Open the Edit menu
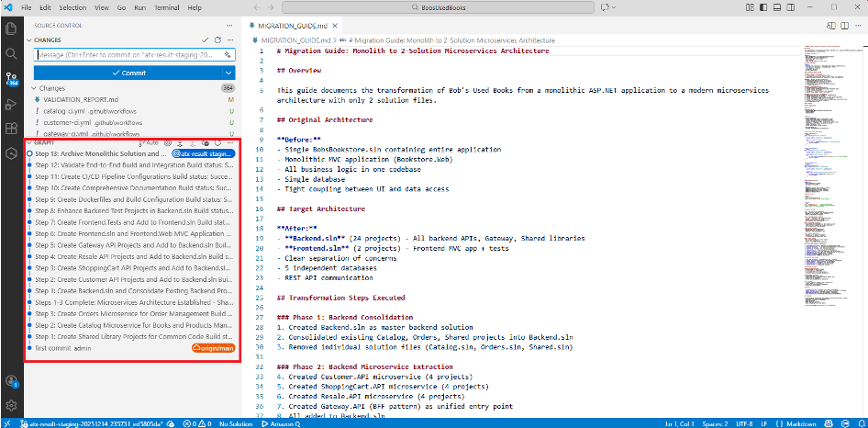This screenshot has width=868, height=428. click(45, 7)
